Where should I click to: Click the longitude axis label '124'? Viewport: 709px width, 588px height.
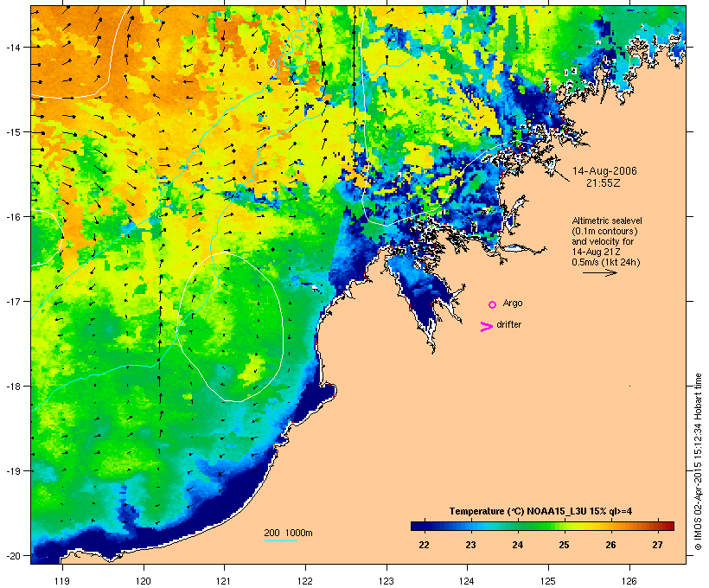point(467,581)
